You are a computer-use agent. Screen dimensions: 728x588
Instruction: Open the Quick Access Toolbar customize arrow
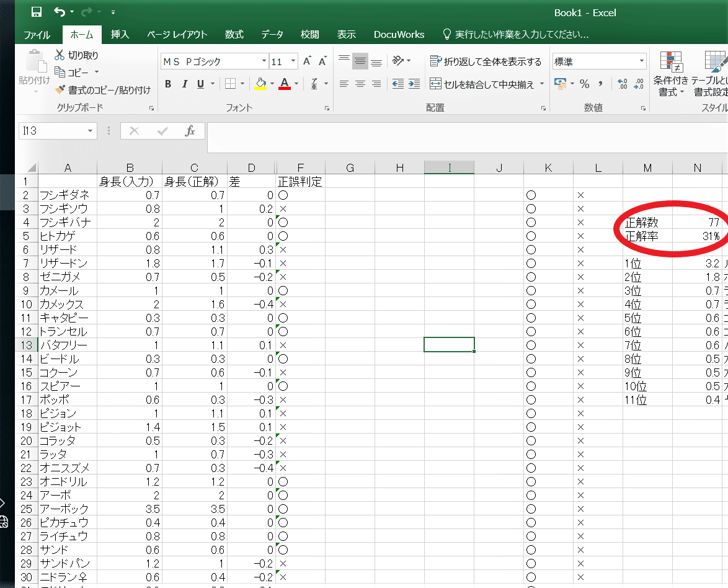click(113, 12)
